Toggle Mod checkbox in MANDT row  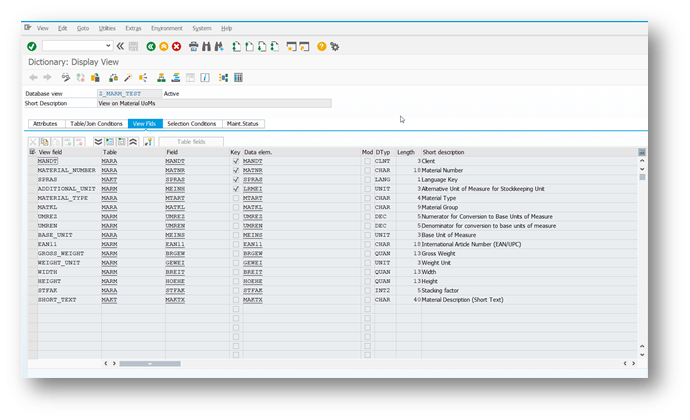tap(367, 161)
